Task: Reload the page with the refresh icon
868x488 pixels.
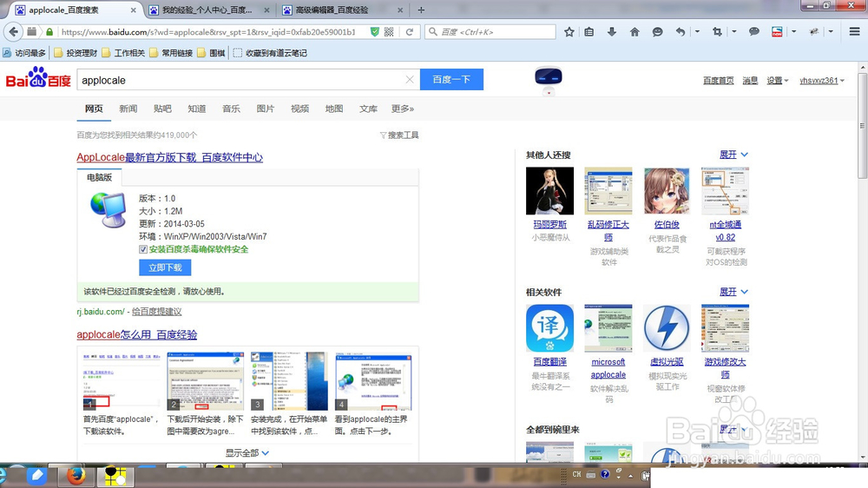Action: [x=410, y=32]
